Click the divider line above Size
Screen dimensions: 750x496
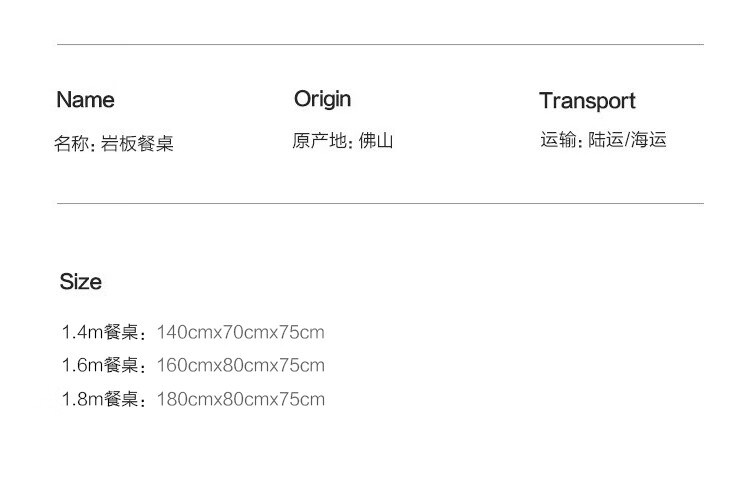click(380, 204)
